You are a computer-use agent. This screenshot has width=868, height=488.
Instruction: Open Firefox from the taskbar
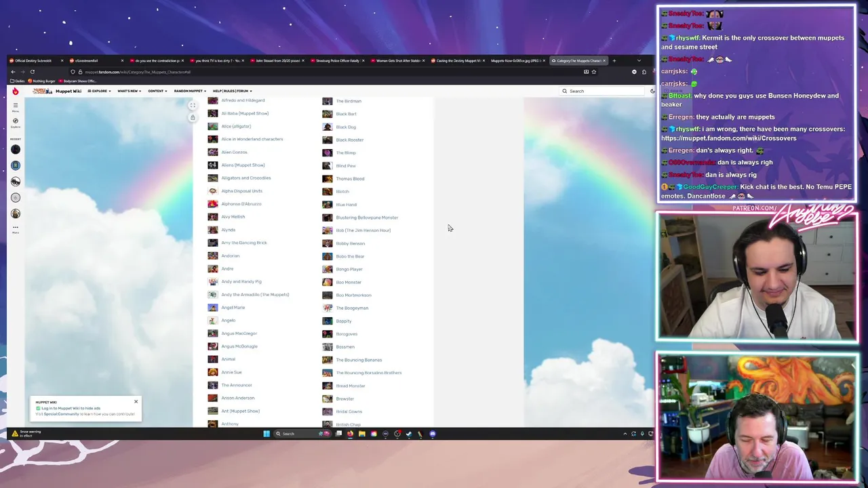click(350, 434)
